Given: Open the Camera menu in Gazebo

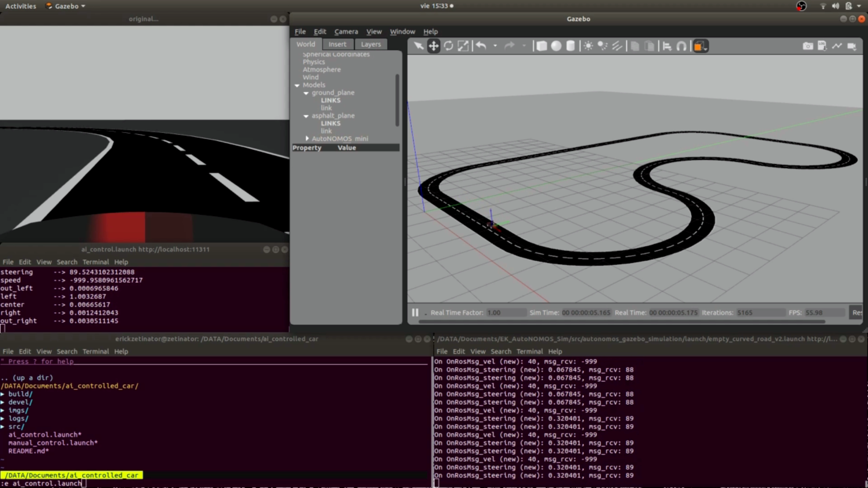Looking at the screenshot, I should pyautogui.click(x=346, y=31).
